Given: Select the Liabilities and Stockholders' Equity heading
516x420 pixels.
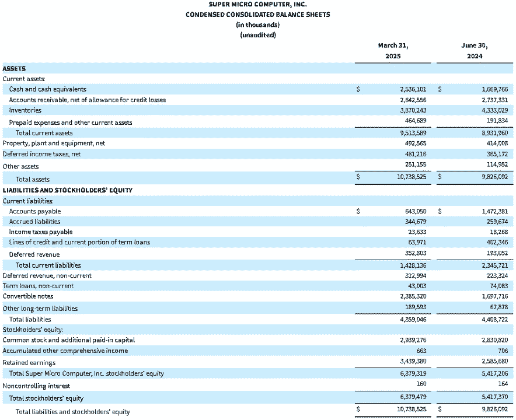Looking at the screenshot, I should tap(68, 190).
